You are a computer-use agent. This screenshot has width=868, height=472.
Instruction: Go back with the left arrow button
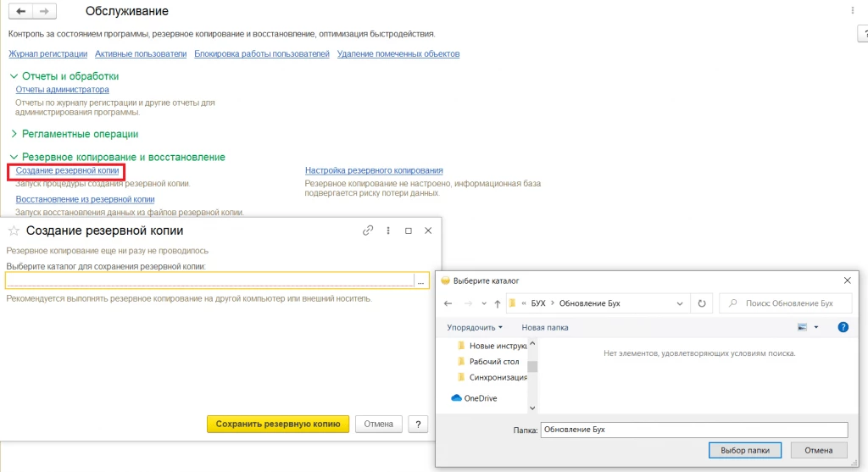pos(20,11)
